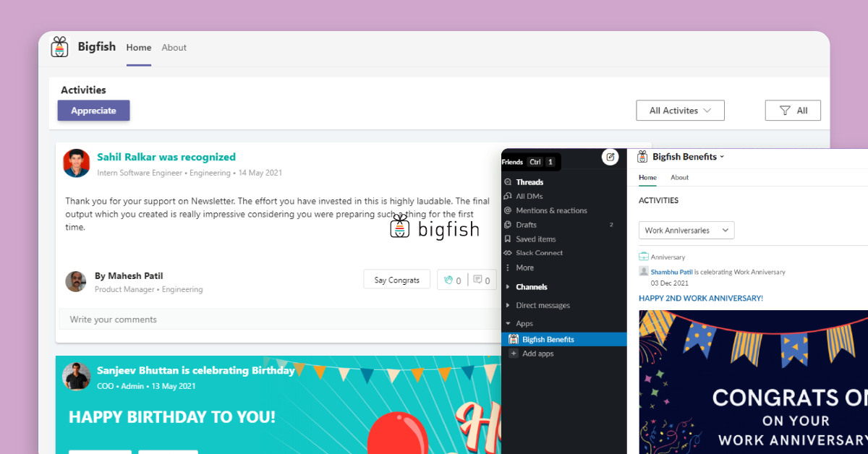Click the Slack compose new message icon
This screenshot has height=454, width=868.
(610, 157)
